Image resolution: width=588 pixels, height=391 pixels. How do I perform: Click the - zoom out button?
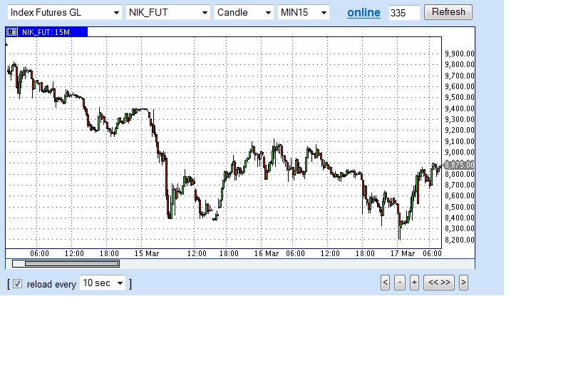pyautogui.click(x=400, y=283)
